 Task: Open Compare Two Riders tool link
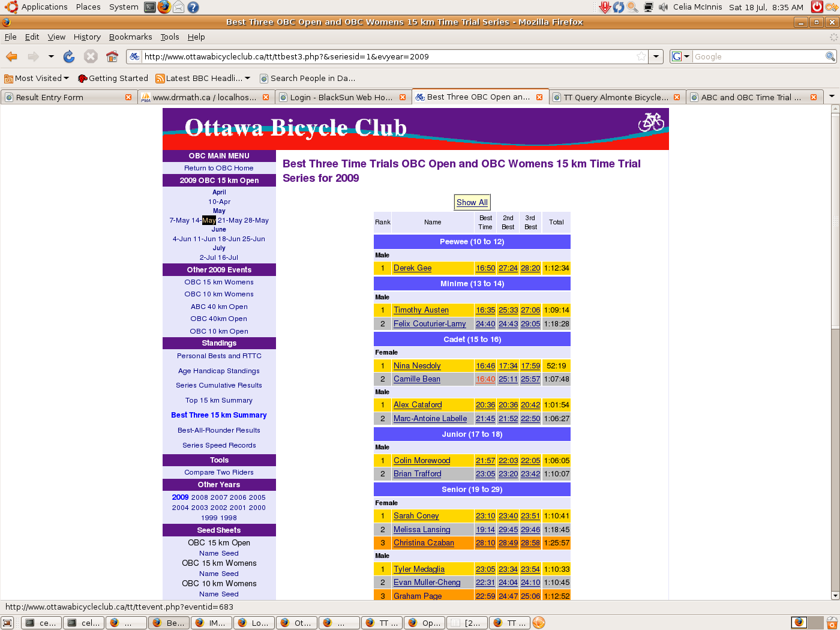[x=219, y=472]
